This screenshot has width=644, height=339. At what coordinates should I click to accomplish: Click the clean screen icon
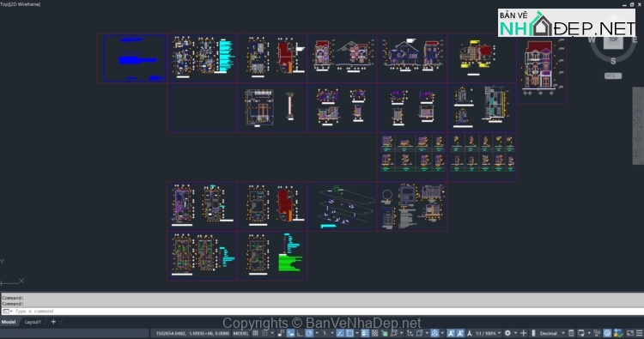(630, 333)
